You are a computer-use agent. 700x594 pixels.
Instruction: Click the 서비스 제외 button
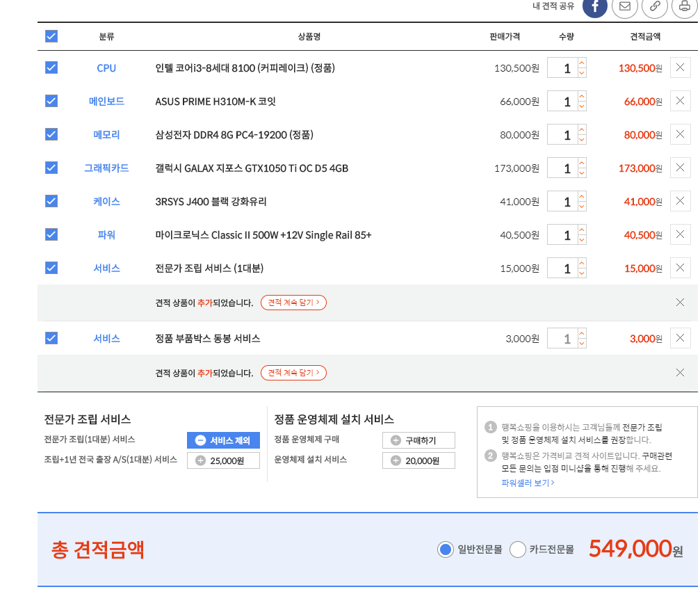pos(223,440)
